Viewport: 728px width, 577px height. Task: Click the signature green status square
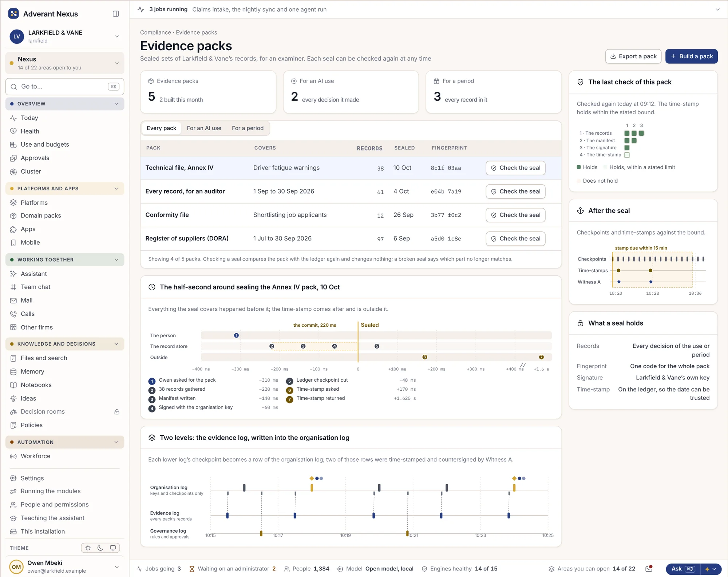(x=627, y=148)
